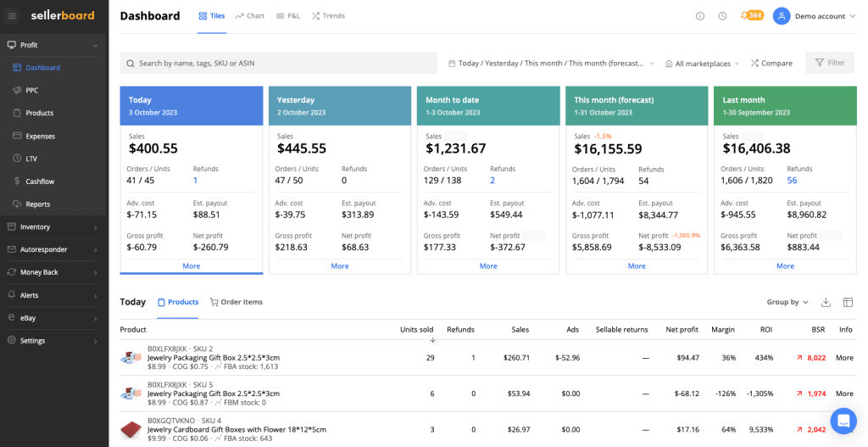Image resolution: width=868 pixels, height=447 pixels.
Task: Open the table columns settings icon
Action: [x=848, y=303]
